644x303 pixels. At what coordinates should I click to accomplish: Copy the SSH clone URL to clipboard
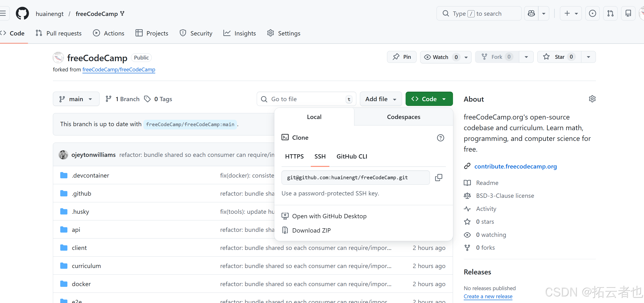(438, 178)
